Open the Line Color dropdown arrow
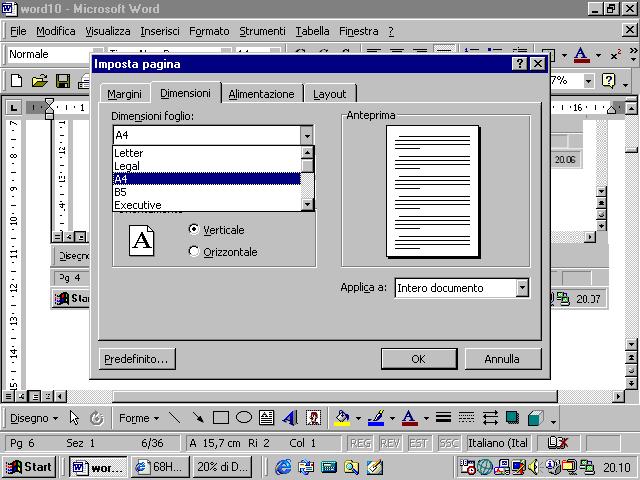This screenshot has width=640, height=480. (392, 418)
